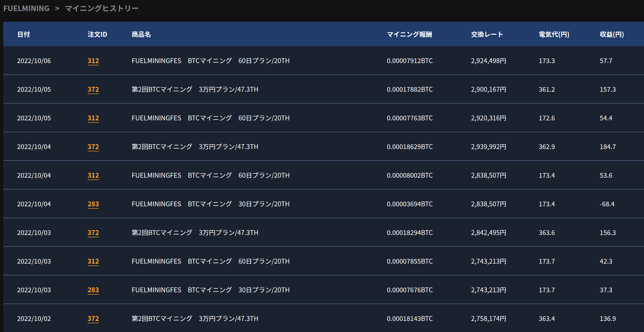644x332 pixels.
Task: Click the マイニングヒストリー breadcrumb text
Action: click(x=101, y=8)
